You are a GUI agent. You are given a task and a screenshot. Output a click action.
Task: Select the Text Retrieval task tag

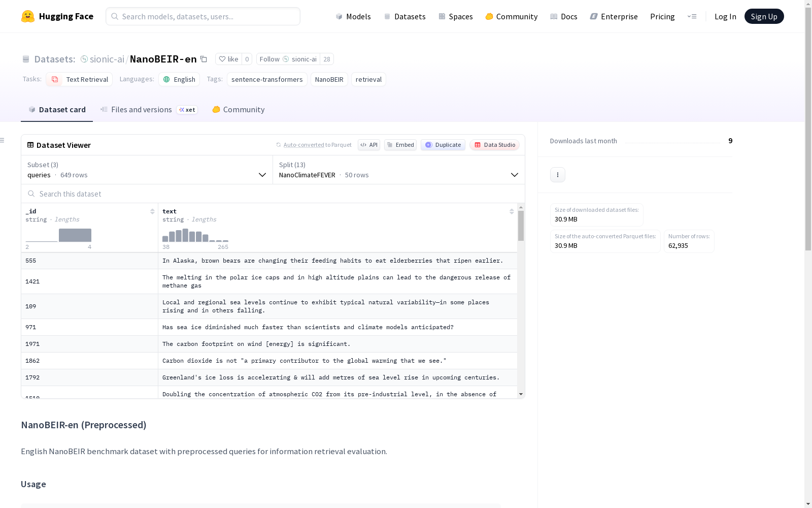(79, 79)
